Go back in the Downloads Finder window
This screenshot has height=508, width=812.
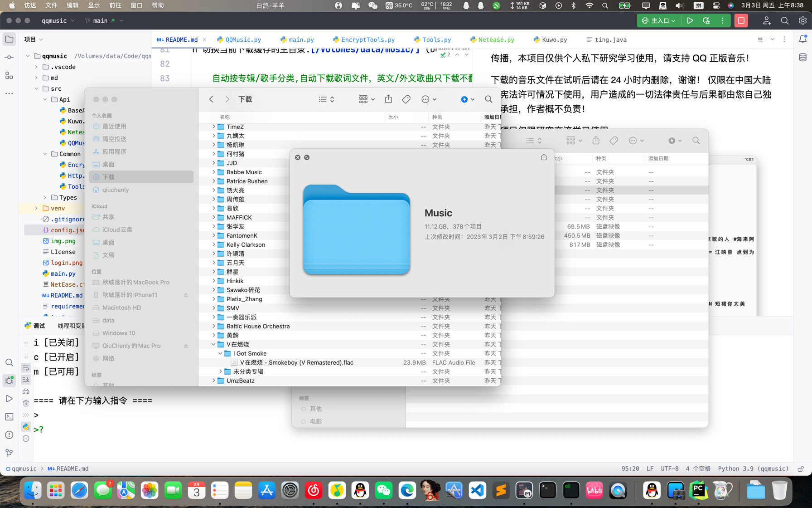[211, 99]
